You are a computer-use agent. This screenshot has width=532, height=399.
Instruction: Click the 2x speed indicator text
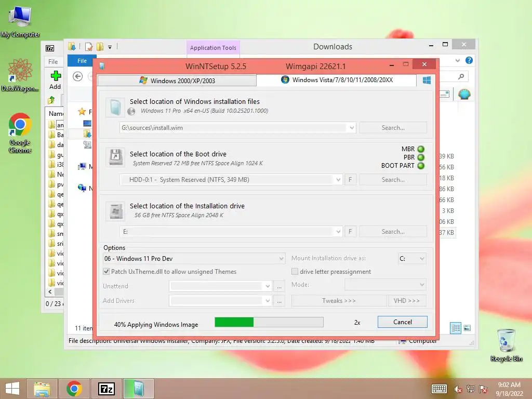pyautogui.click(x=357, y=323)
